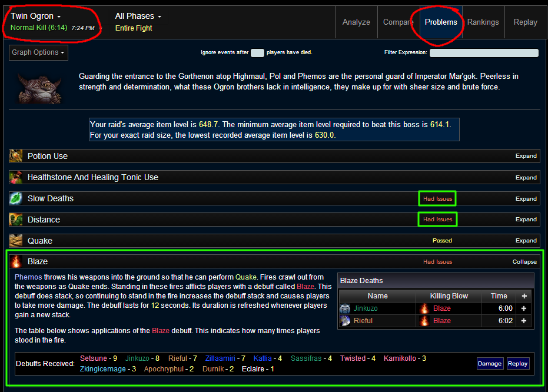Click Rieful's class icon in Blaze Deaths
Image resolution: width=548 pixels, height=392 pixels.
(x=346, y=321)
